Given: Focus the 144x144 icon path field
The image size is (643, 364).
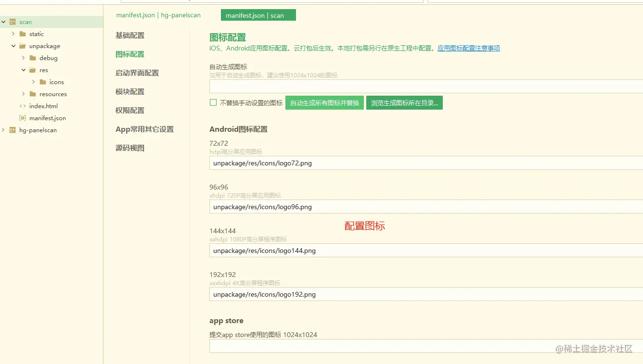Looking at the screenshot, I should [426, 251].
